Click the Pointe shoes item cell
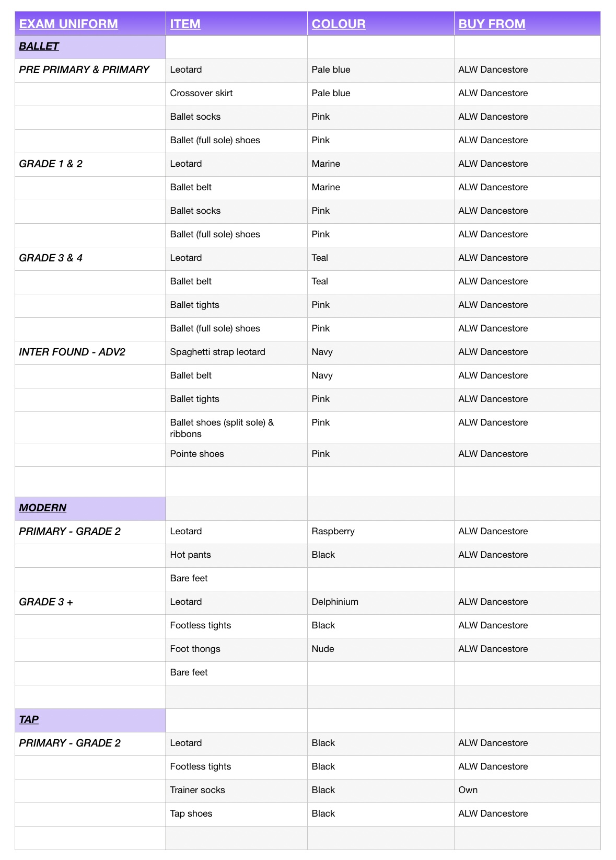Screen dimensions: 616x860 click(x=237, y=455)
